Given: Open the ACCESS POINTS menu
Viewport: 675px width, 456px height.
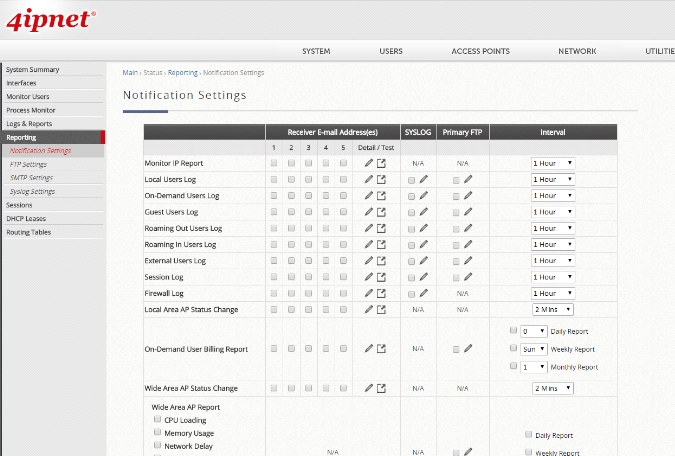Looking at the screenshot, I should pos(480,51).
